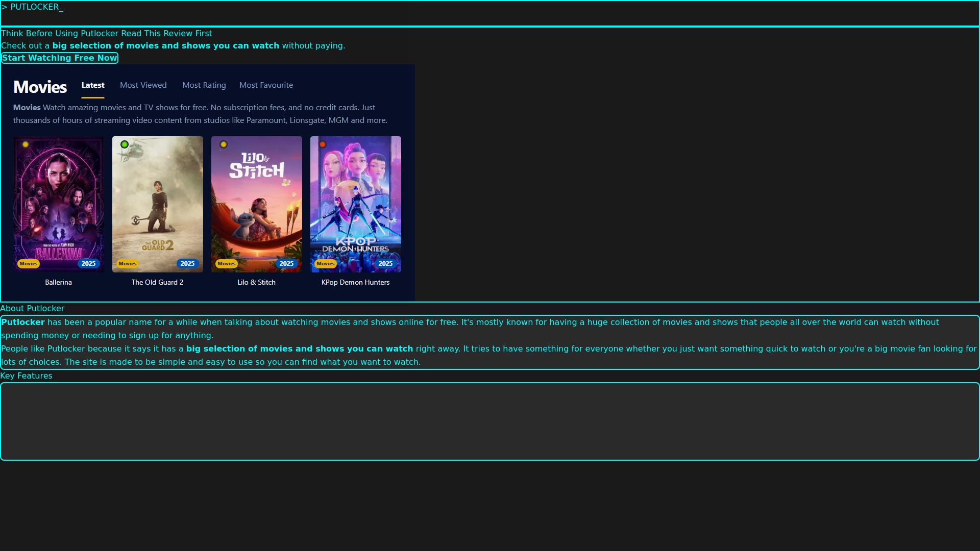This screenshot has width=980, height=551.
Task: Click Movies badge on KPop Demon Hunters
Action: click(x=326, y=264)
